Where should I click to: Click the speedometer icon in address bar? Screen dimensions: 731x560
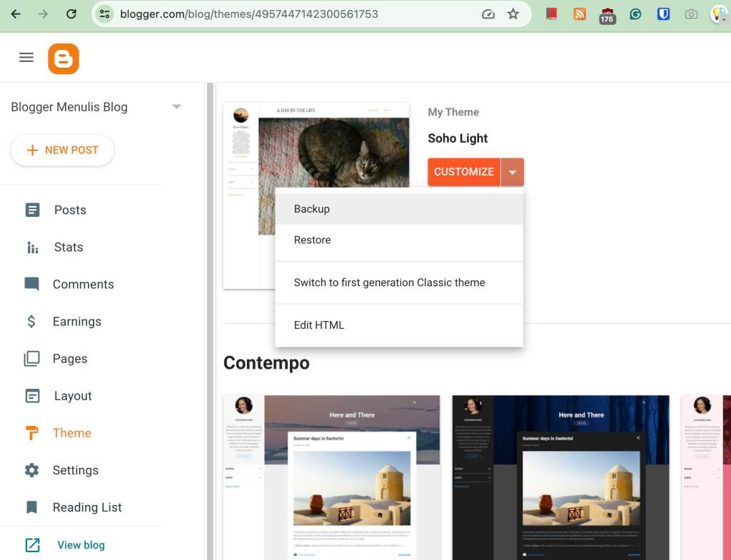(x=488, y=14)
